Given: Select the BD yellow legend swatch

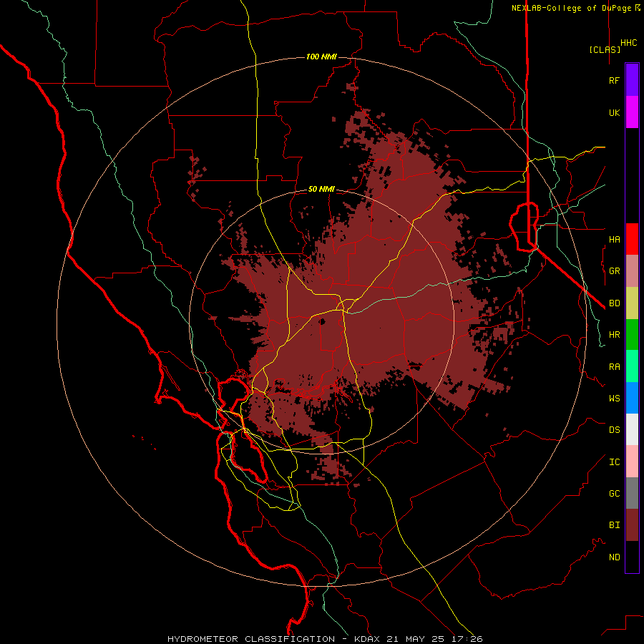Looking at the screenshot, I should [632, 303].
